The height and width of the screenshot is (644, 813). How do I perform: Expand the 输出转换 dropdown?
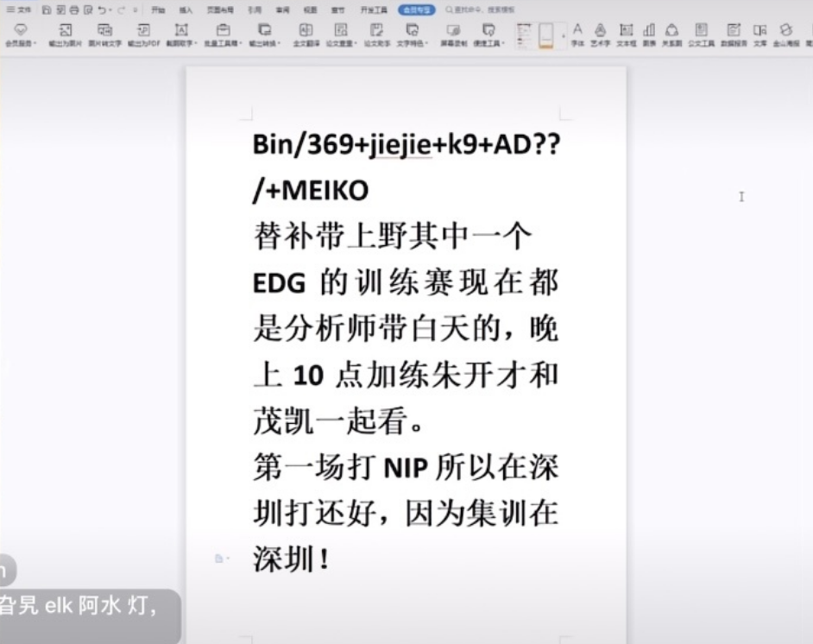264,35
